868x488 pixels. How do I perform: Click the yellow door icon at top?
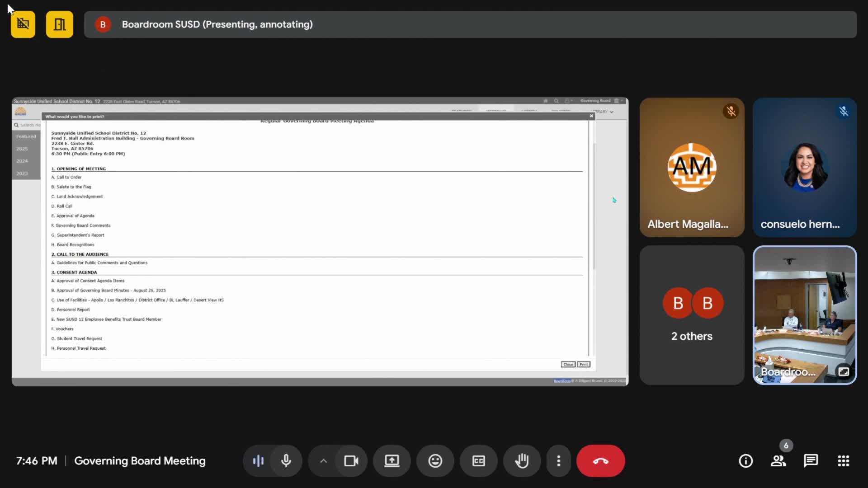[60, 24]
